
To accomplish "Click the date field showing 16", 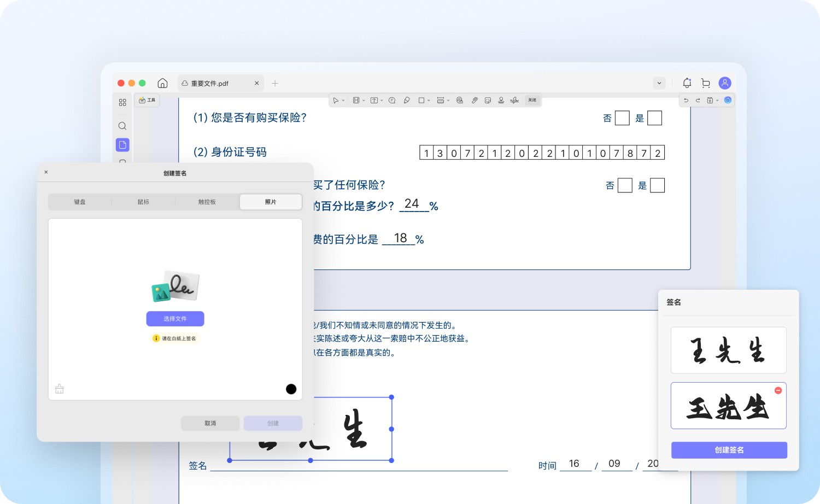I will click(575, 464).
